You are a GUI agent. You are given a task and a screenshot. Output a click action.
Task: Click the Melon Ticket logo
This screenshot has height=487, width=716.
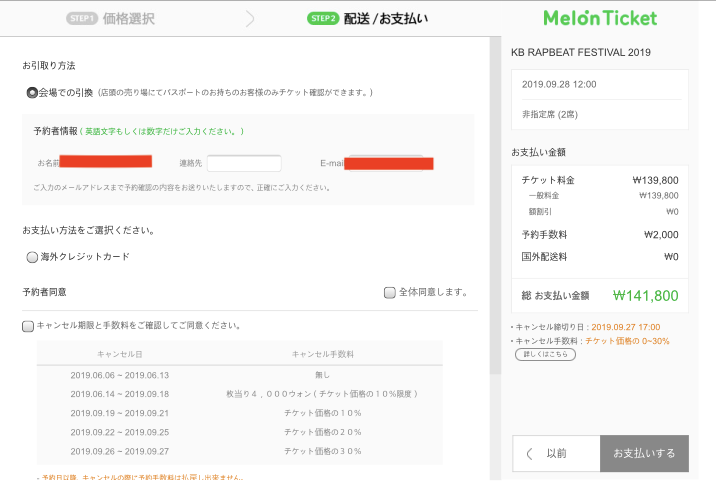pos(600,18)
